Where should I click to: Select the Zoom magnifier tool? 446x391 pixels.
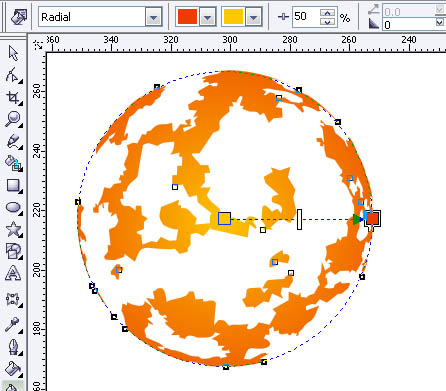(x=13, y=119)
